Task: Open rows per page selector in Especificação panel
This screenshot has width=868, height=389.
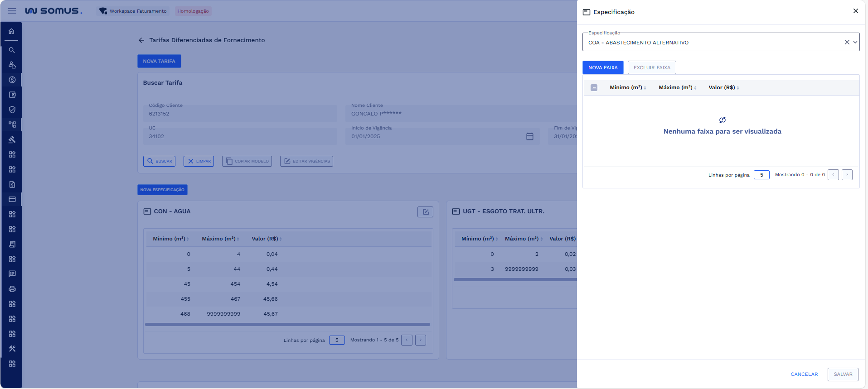Action: click(x=761, y=175)
